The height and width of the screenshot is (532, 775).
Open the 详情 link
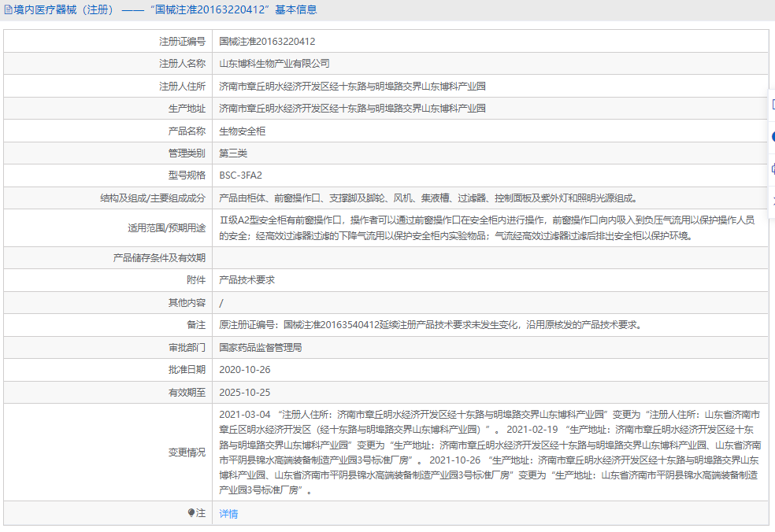tap(226, 514)
